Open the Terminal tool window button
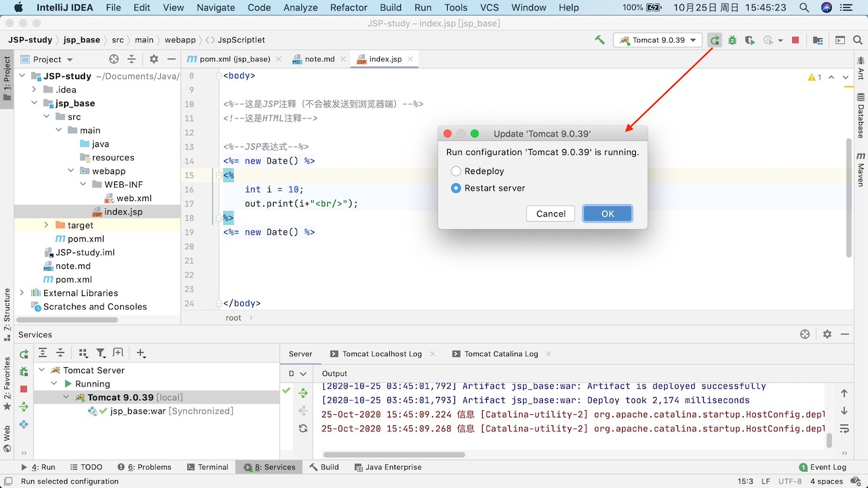 point(207,467)
